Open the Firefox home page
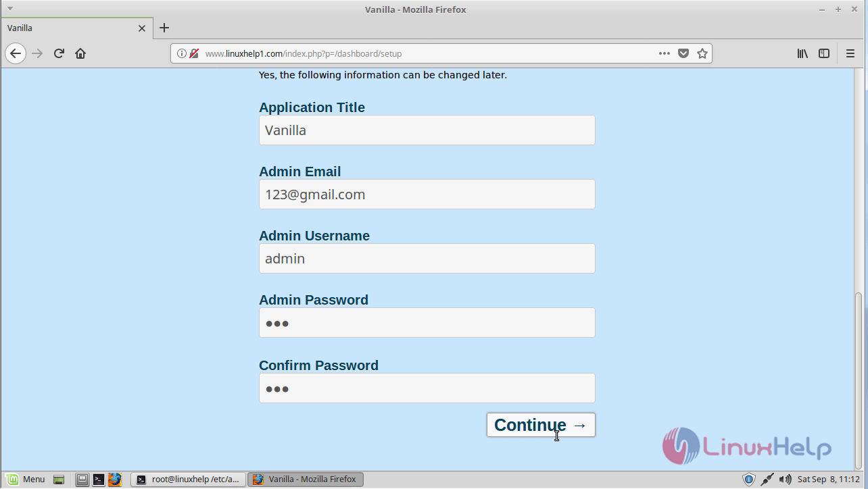868x489 pixels. [80, 53]
